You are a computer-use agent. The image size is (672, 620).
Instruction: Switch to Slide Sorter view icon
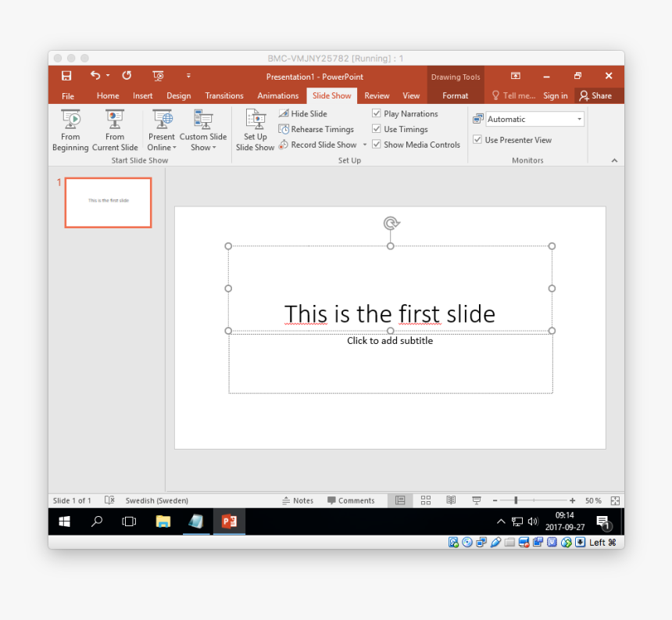tap(426, 500)
